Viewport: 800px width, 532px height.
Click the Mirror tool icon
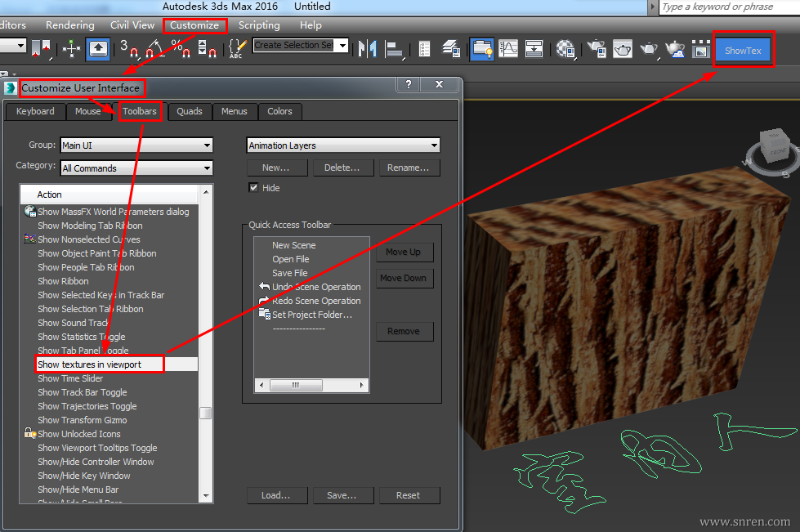(368, 49)
